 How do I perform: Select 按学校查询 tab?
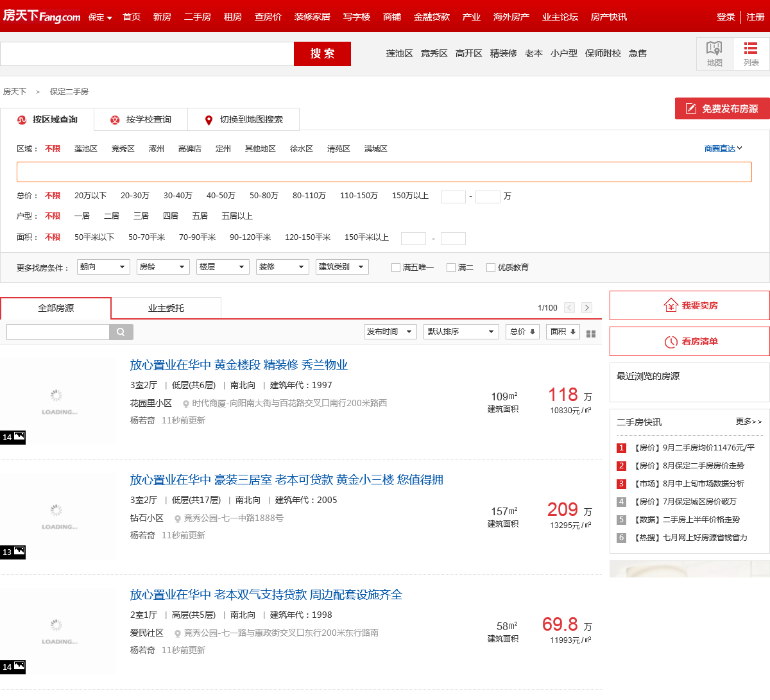pyautogui.click(x=141, y=119)
